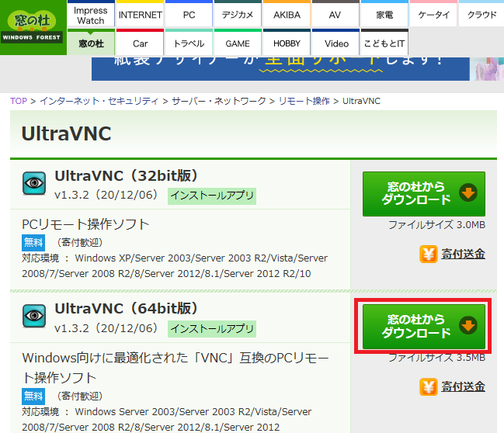504x433 pixels.
Task: Click the 無料 badge under PCリモート操作ソフト
Action: click(x=33, y=243)
